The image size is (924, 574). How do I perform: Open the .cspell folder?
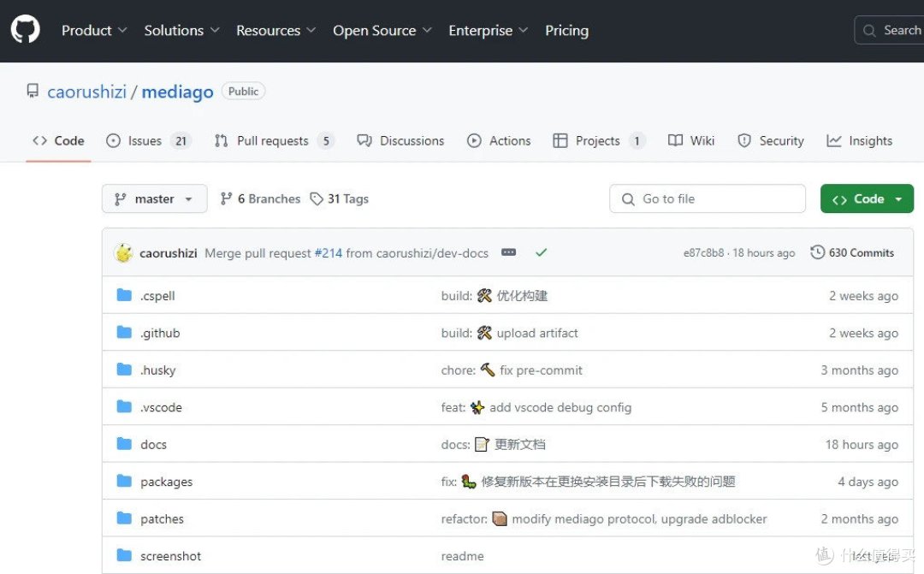pyautogui.click(x=157, y=296)
